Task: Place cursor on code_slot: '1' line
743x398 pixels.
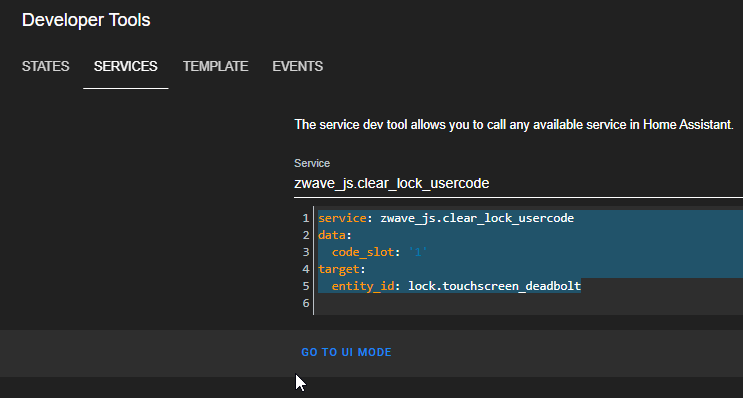Action: [380, 252]
